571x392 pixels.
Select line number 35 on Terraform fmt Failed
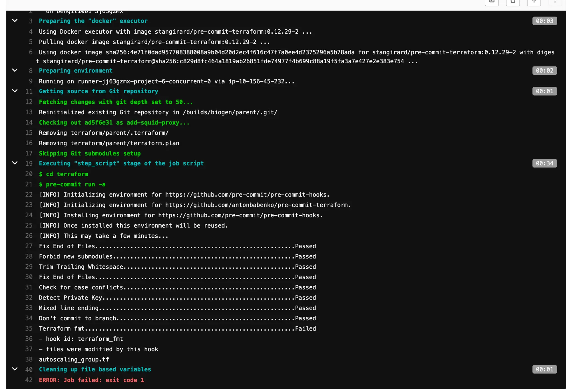point(29,328)
